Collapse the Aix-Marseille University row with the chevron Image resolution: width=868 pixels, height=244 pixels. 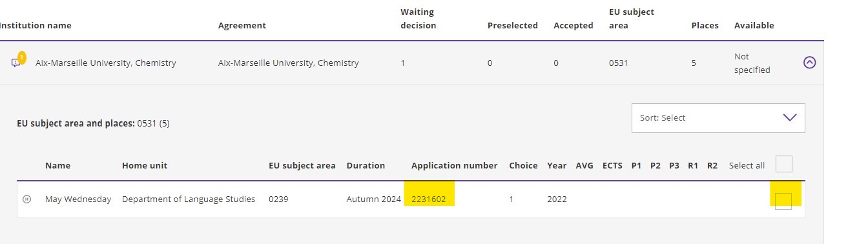tap(809, 63)
